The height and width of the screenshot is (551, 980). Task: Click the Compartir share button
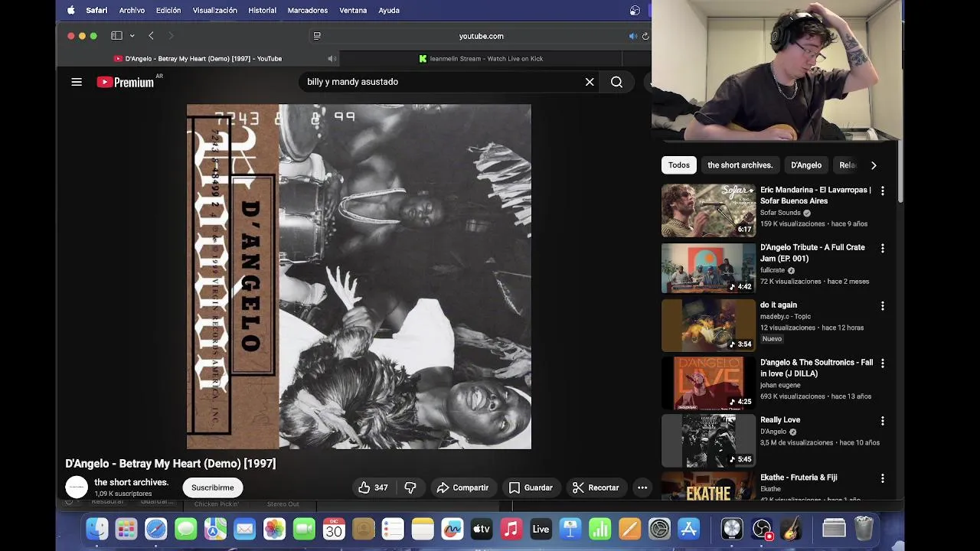462,487
